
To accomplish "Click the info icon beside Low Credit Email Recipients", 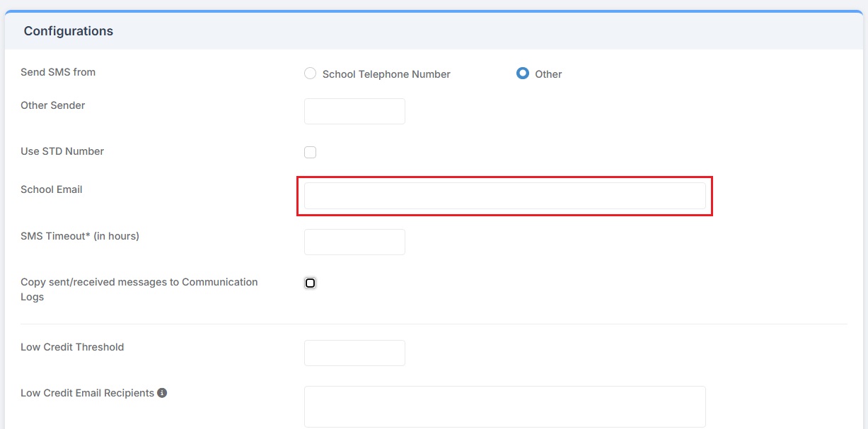I will coord(162,393).
